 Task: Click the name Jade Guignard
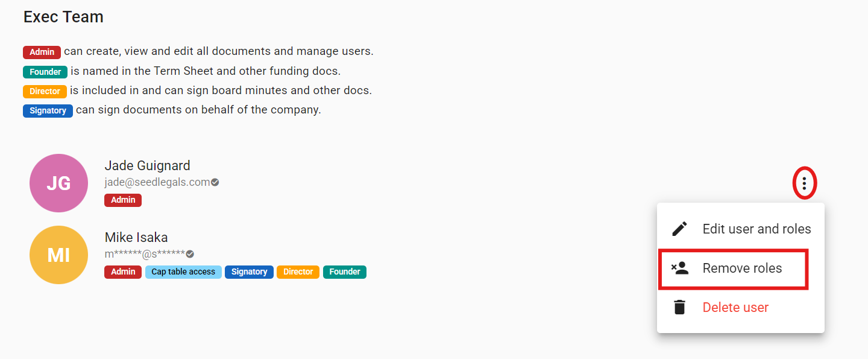point(147,165)
